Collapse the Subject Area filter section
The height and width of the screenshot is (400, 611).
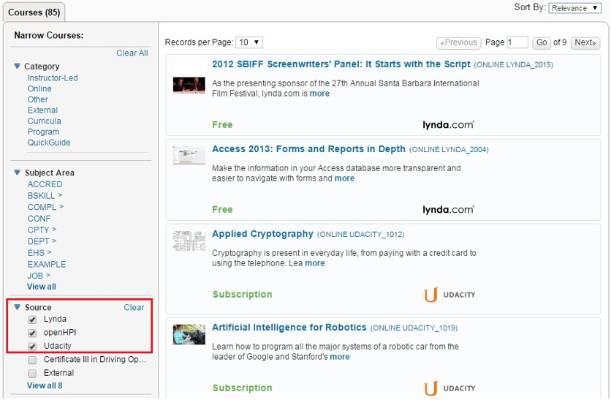[16, 172]
